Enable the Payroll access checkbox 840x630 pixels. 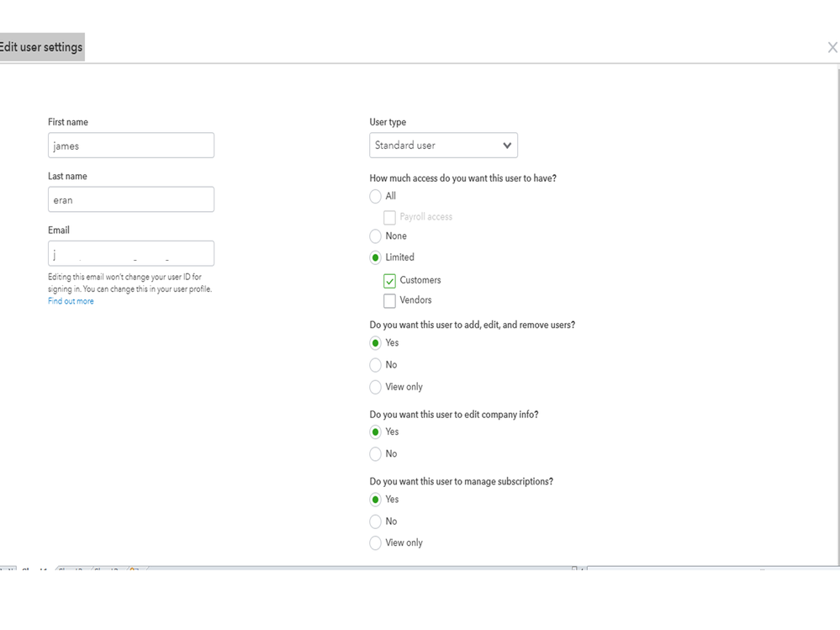pos(389,216)
